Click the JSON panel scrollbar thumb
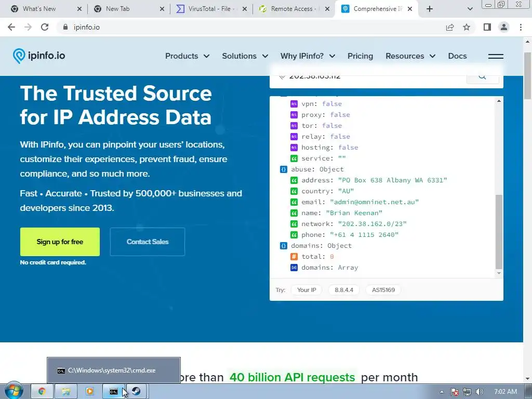 coord(499,232)
